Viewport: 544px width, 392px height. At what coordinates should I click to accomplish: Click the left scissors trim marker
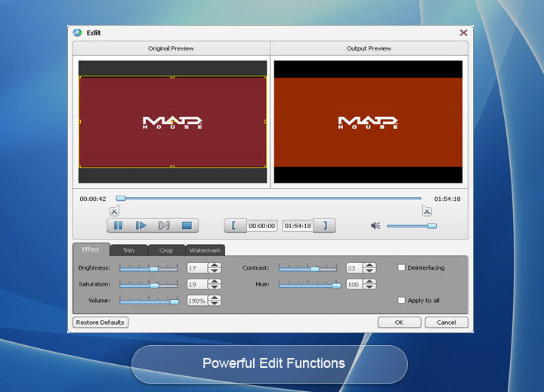[114, 211]
